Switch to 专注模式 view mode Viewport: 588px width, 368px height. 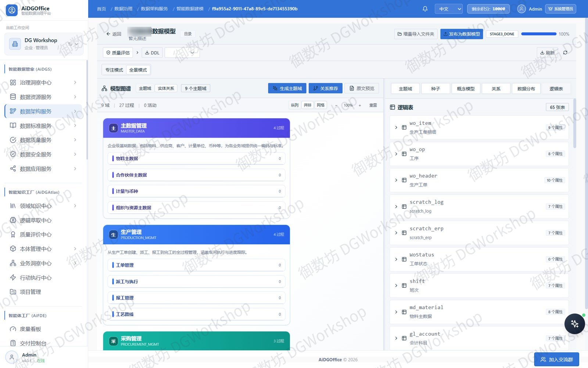point(114,70)
